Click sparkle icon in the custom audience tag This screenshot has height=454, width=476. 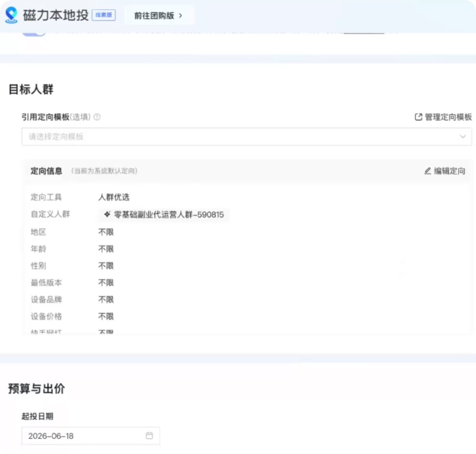tap(107, 215)
